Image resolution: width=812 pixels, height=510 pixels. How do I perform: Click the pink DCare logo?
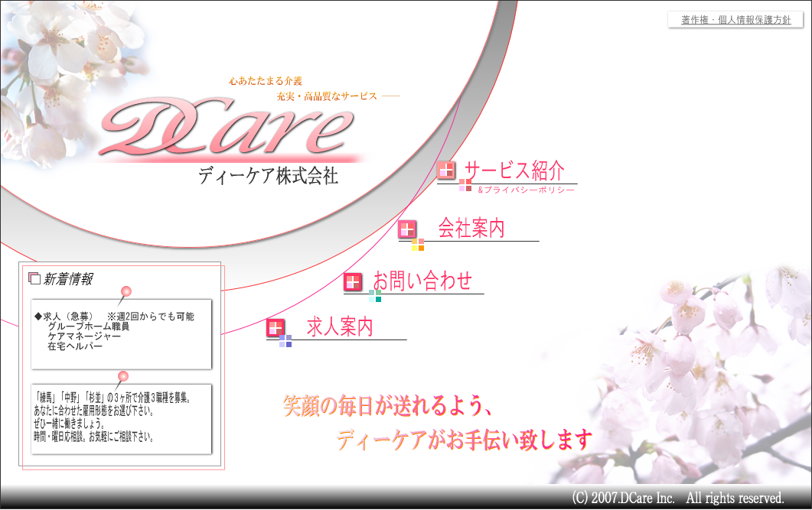coord(227,126)
